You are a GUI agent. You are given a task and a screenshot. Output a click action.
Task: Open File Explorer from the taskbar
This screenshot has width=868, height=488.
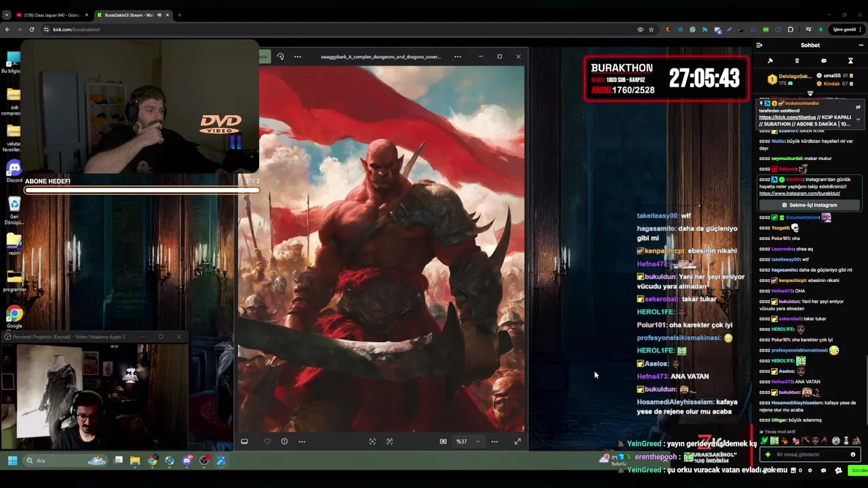coord(135,461)
